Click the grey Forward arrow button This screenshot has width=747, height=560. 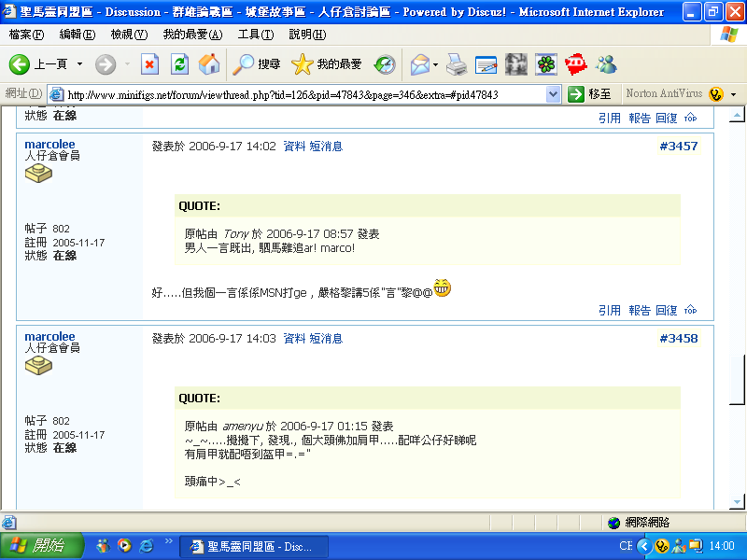click(x=106, y=64)
